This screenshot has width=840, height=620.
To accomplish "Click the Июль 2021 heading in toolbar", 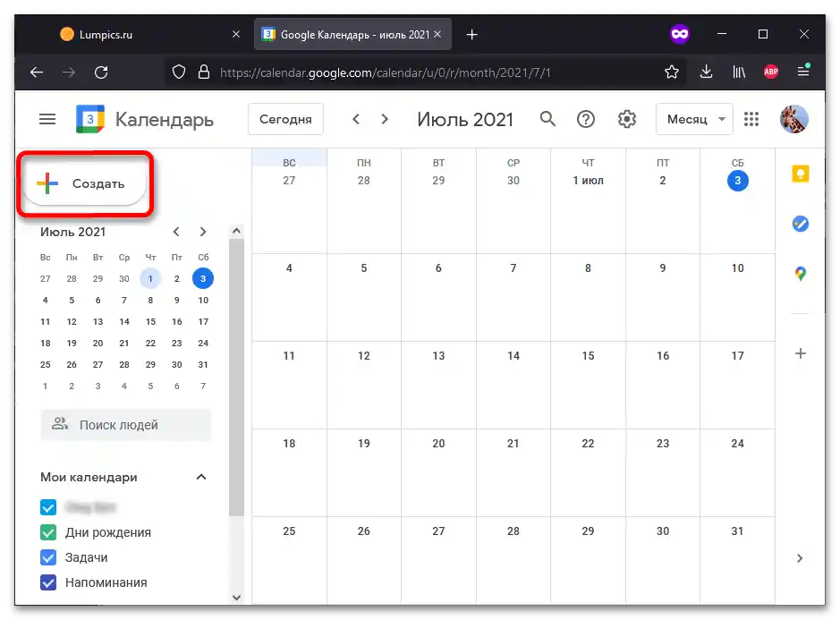I will pyautogui.click(x=465, y=120).
